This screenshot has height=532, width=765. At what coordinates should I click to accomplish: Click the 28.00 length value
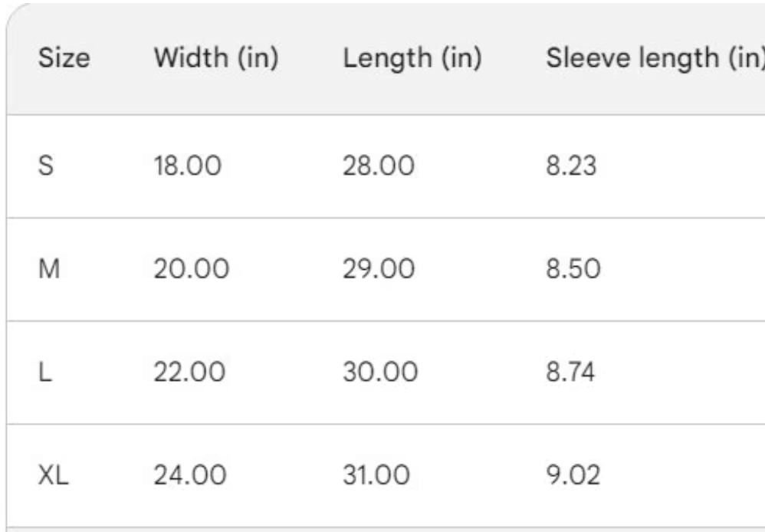(379, 166)
